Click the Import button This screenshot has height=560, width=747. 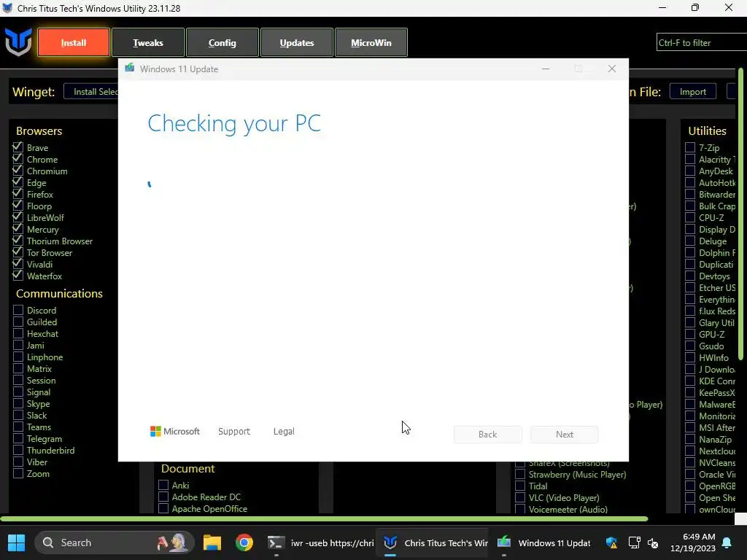click(693, 91)
